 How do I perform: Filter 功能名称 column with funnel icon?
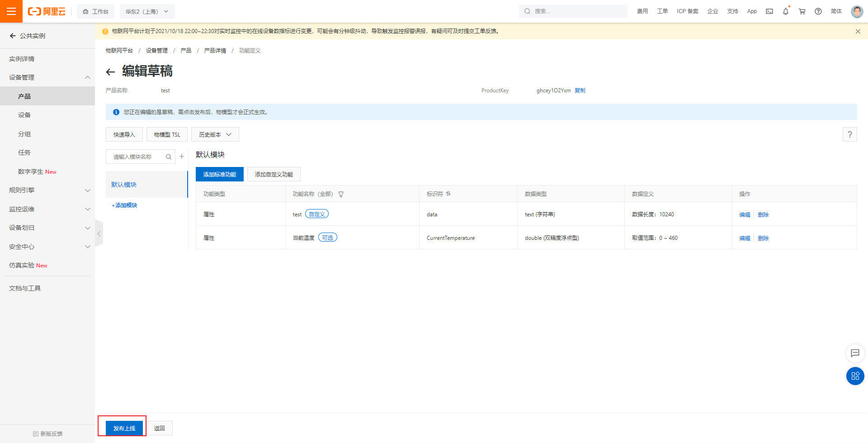341,194
